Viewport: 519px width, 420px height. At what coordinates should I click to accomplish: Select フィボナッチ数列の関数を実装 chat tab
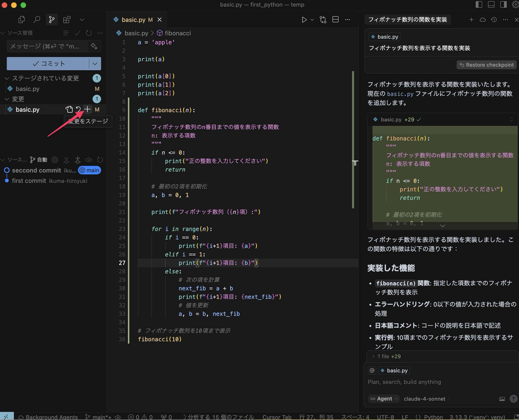pos(407,20)
